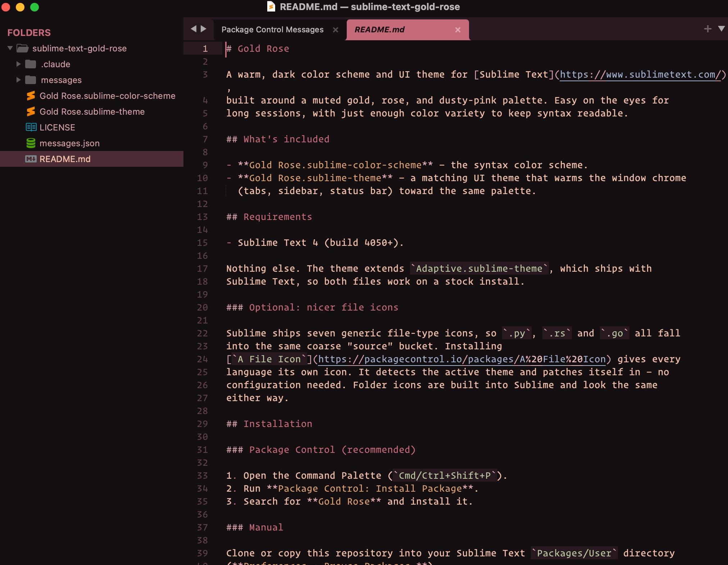This screenshot has height=565, width=728.
Task: Click the `.rs` inline code span
Action: point(557,333)
